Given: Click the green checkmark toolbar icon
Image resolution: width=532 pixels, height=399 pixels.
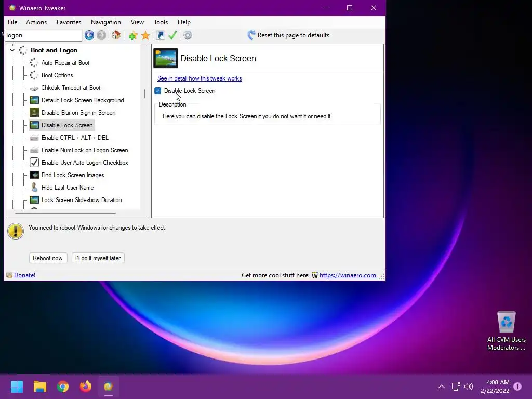Looking at the screenshot, I should click(x=172, y=35).
